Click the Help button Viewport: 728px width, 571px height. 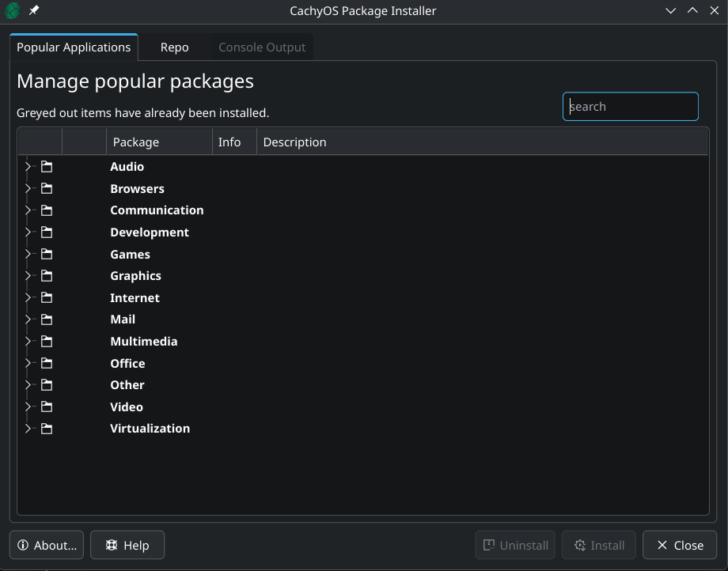[x=127, y=545]
